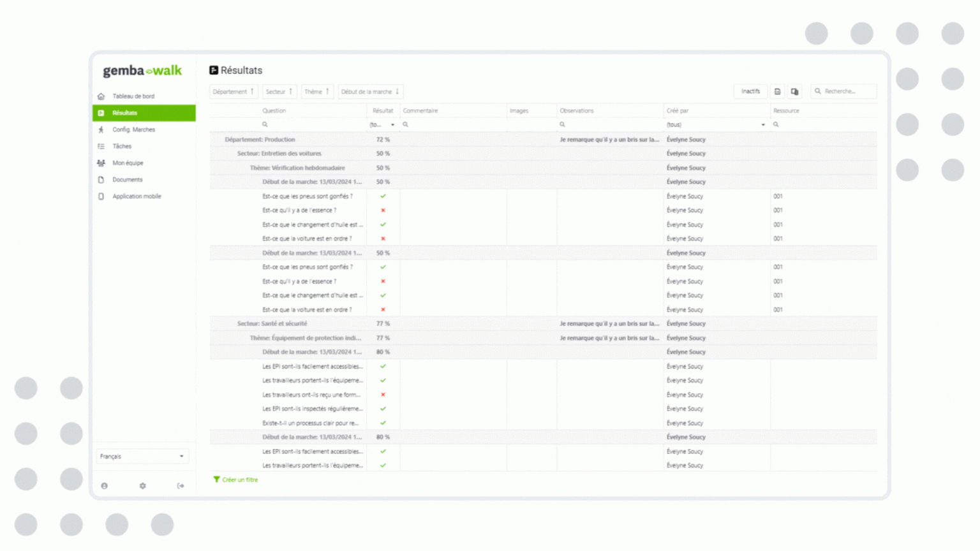This screenshot has width=980, height=551.
Task: Go to Tâches in the sidebar
Action: pyautogui.click(x=122, y=147)
